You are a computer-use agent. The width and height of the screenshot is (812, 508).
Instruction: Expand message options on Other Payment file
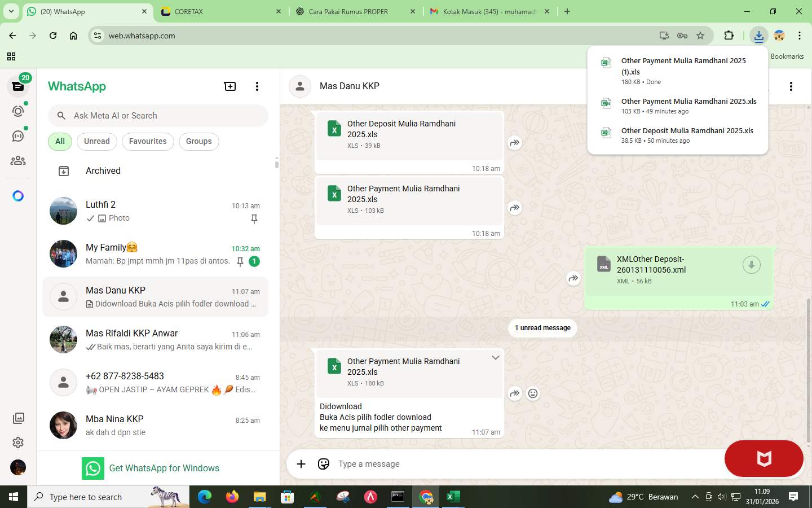click(x=495, y=357)
